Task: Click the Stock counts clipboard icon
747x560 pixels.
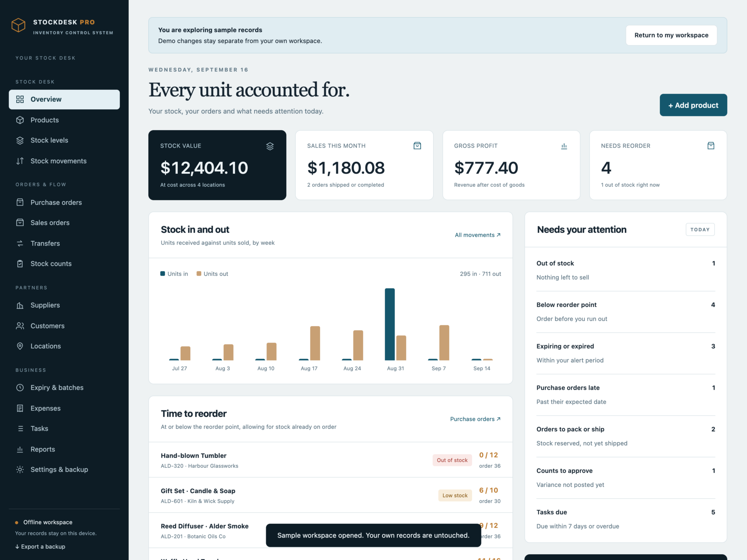Action: coord(20,264)
